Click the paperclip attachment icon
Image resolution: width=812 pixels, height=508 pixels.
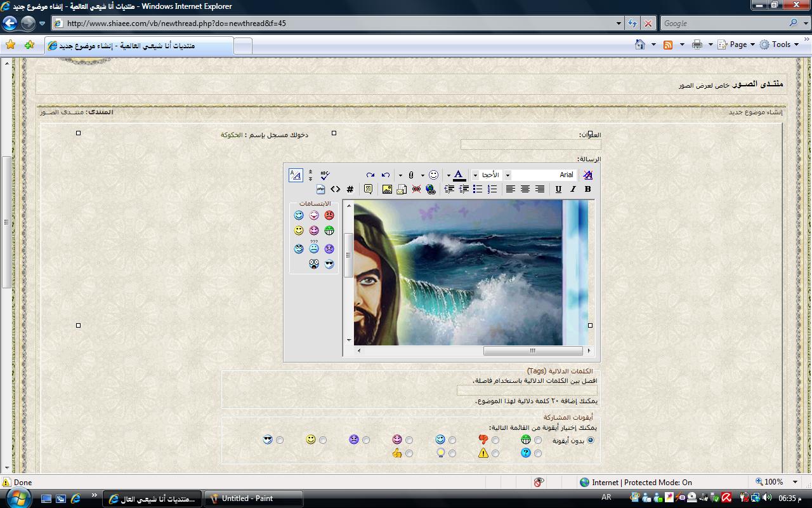[x=411, y=175]
